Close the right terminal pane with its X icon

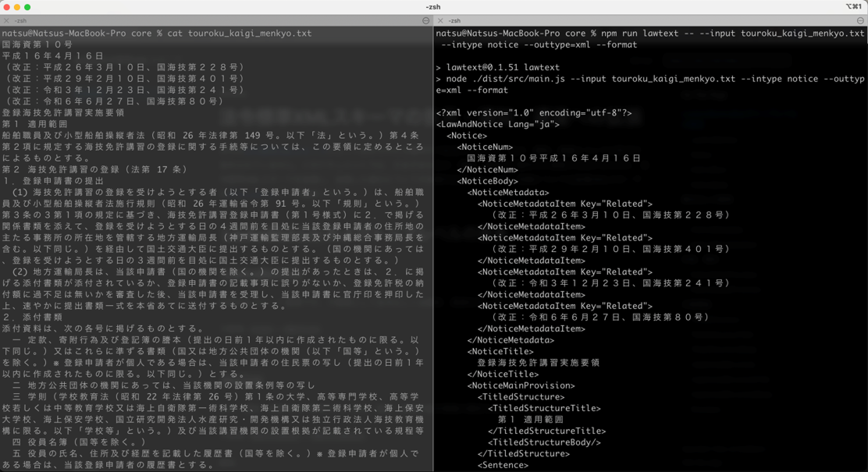point(441,20)
